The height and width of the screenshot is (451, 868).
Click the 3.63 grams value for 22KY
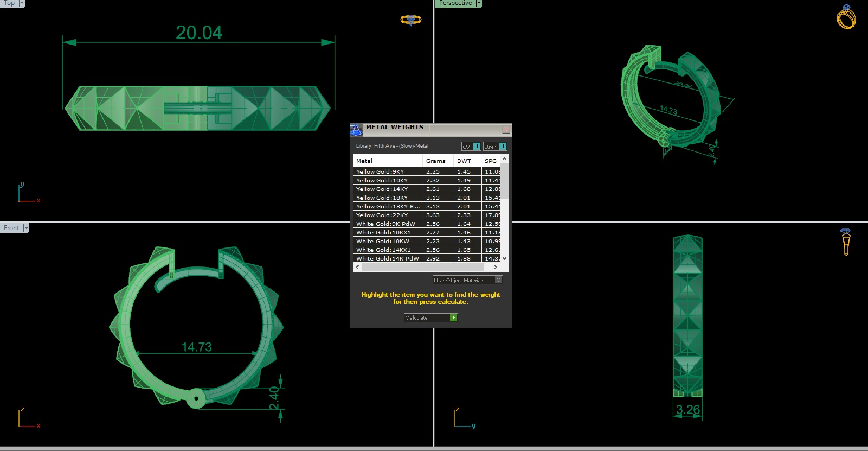(x=433, y=215)
